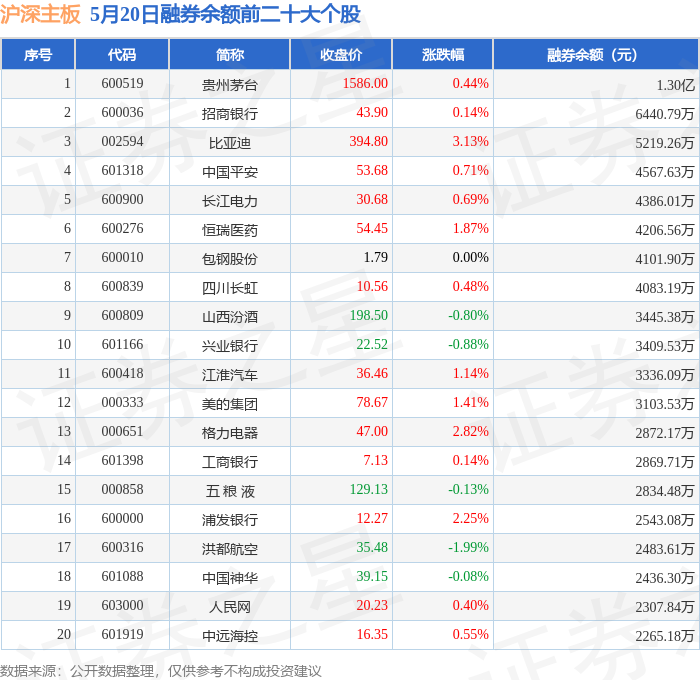Click the 代码 column header
700x680 pixels.
point(122,54)
